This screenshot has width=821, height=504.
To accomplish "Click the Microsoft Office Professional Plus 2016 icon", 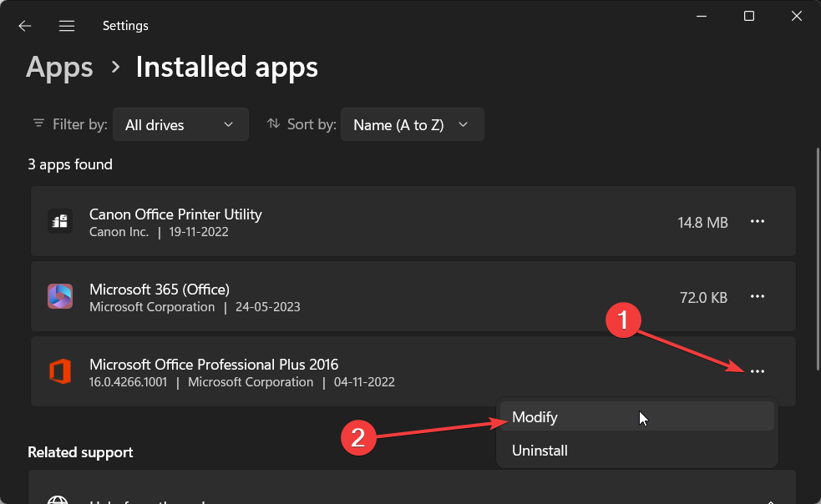I will [x=60, y=371].
